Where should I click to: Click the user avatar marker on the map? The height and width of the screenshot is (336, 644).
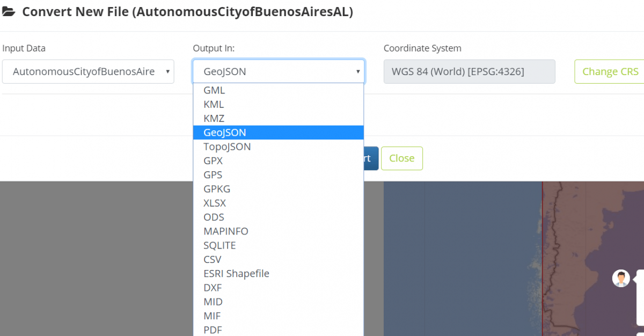click(621, 278)
